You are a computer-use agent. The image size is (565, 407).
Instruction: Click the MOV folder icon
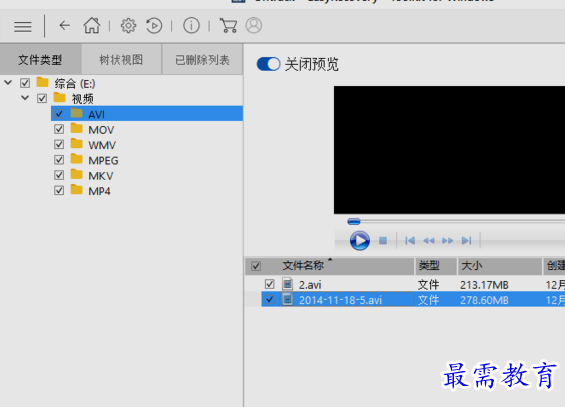click(76, 129)
